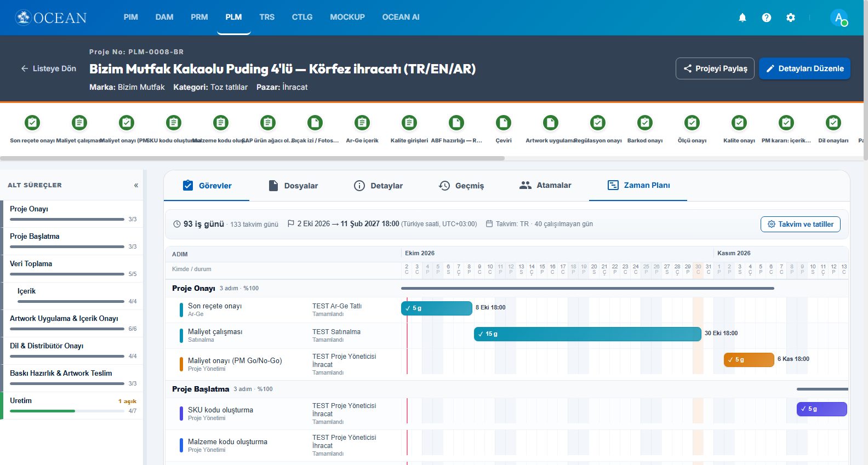Click the Maliyet çalışması step icon
The height and width of the screenshot is (465, 868).
point(79,123)
